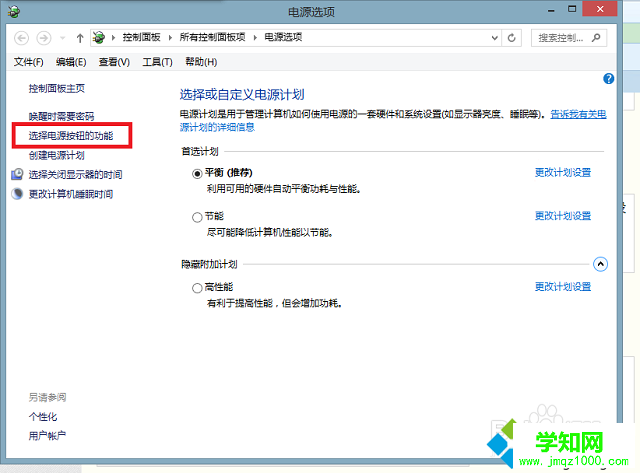Click the 利用可用的硬件自动平衡功耗与性能 description
640x473 pixels.
pyautogui.click(x=283, y=189)
